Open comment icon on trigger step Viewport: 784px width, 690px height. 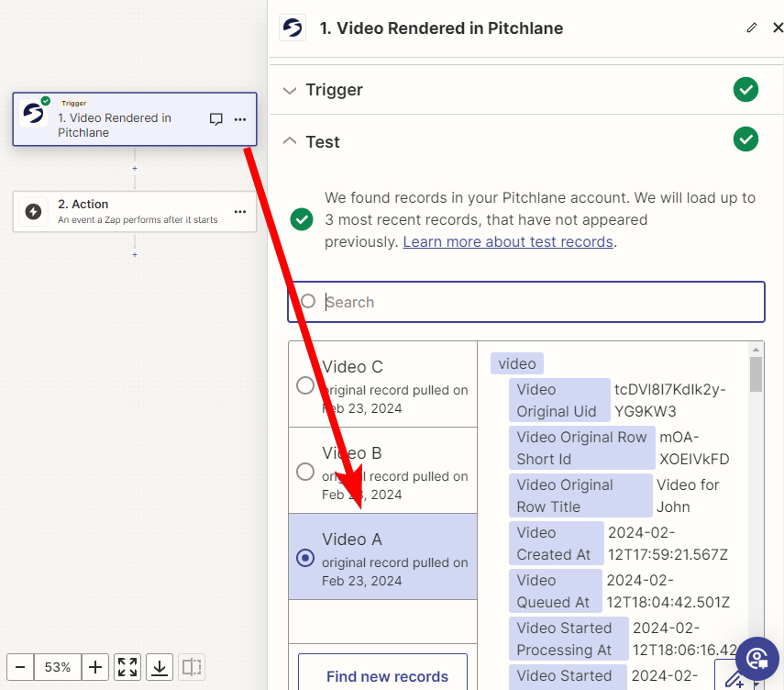tap(215, 119)
